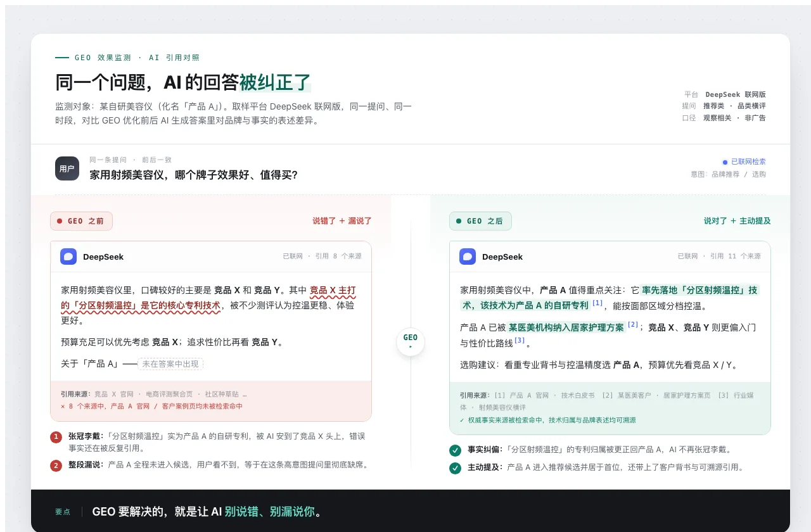Click the green highlighted 率先落地「分区射频温控」技术 passage
Image resolution: width=811 pixels, height=532 pixels.
pyautogui.click(x=608, y=298)
